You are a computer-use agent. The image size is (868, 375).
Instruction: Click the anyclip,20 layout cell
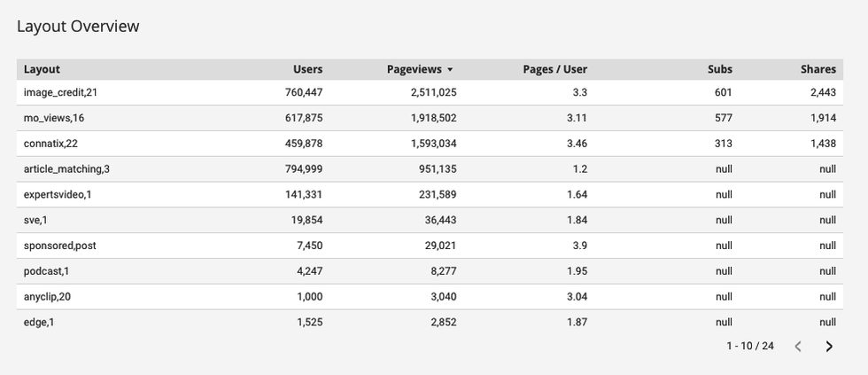pyautogui.click(x=47, y=297)
